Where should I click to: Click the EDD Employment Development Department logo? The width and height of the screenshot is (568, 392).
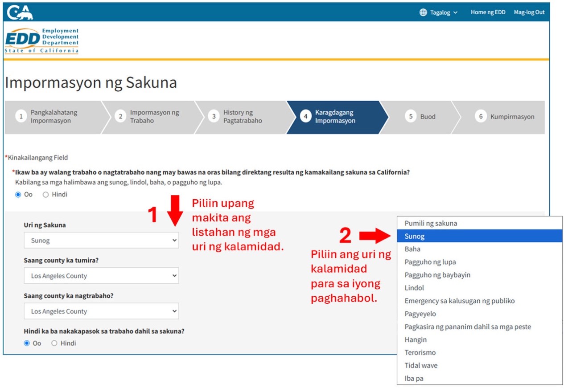tap(41, 40)
